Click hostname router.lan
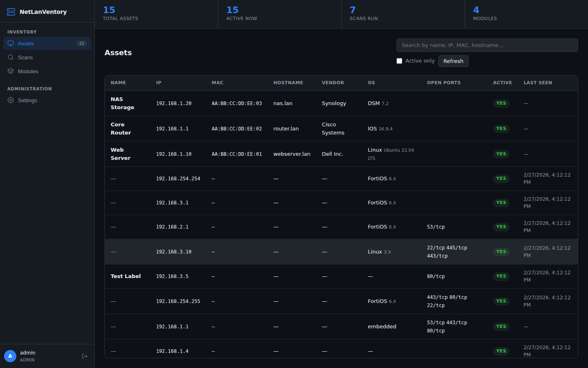This screenshot has height=368, width=588. pyautogui.click(x=286, y=129)
